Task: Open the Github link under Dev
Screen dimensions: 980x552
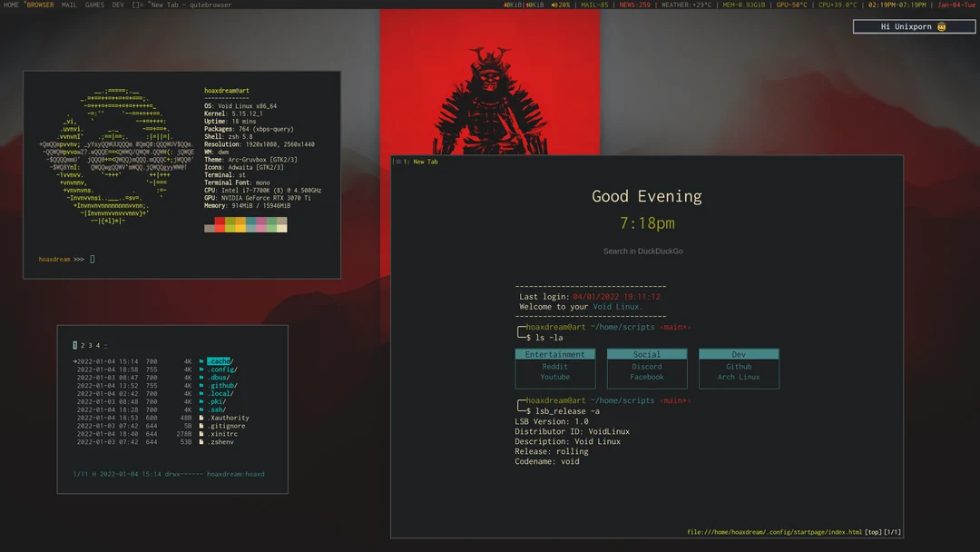Action: [x=739, y=367]
